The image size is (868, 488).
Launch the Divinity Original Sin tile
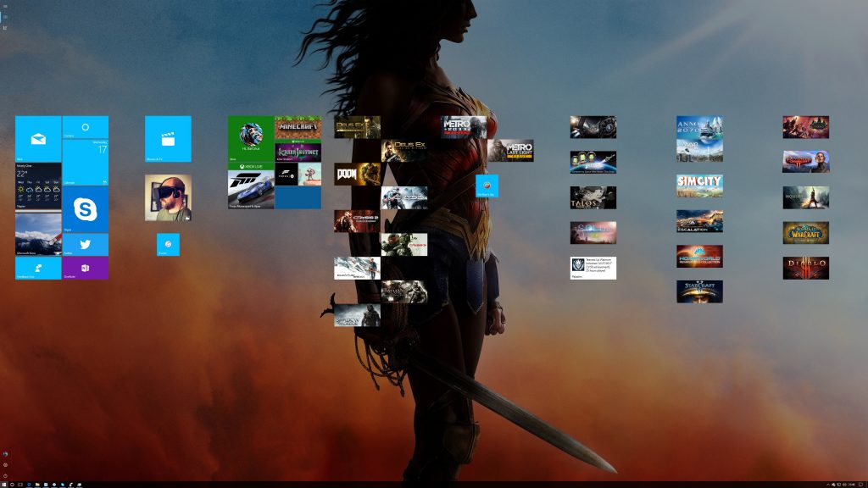806,162
